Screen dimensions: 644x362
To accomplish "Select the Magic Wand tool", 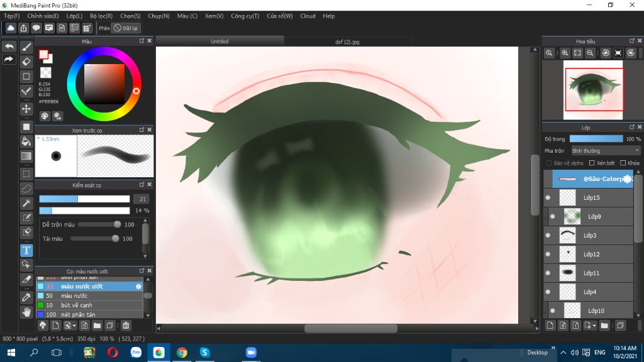I will click(x=26, y=203).
